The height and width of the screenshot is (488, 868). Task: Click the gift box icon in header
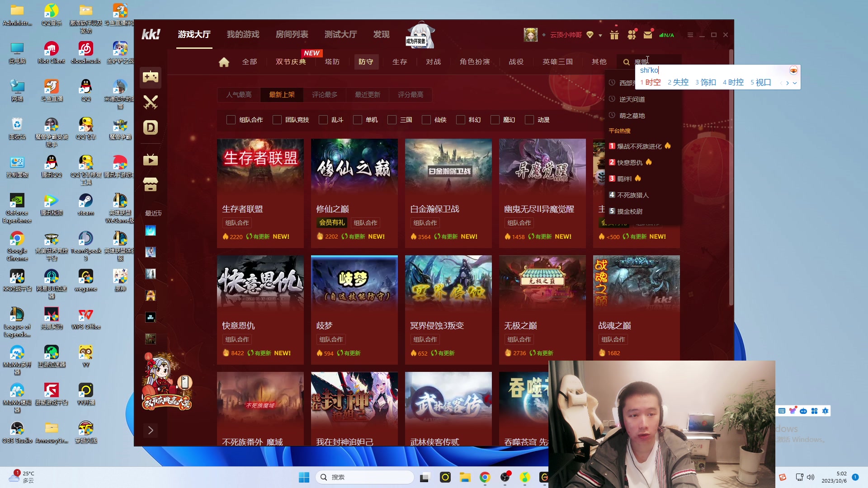(614, 35)
